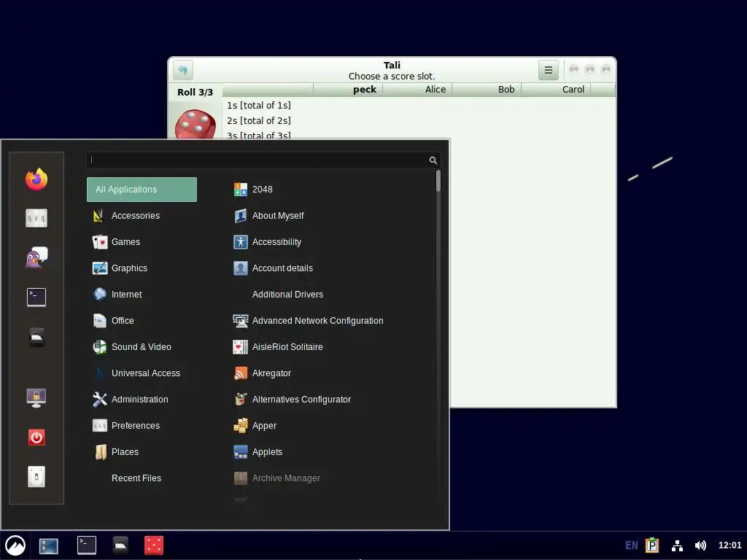
Task: Launch Archive Manager
Action: tap(277, 478)
